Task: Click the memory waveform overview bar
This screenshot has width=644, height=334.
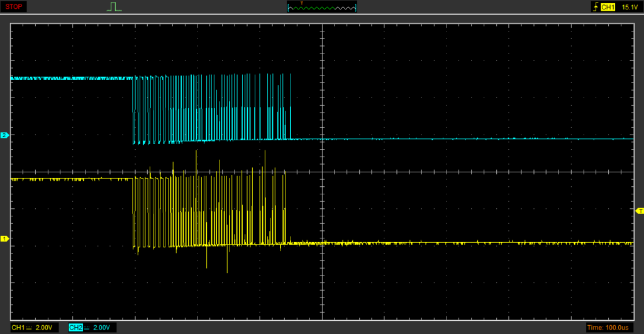Action: coord(321,8)
